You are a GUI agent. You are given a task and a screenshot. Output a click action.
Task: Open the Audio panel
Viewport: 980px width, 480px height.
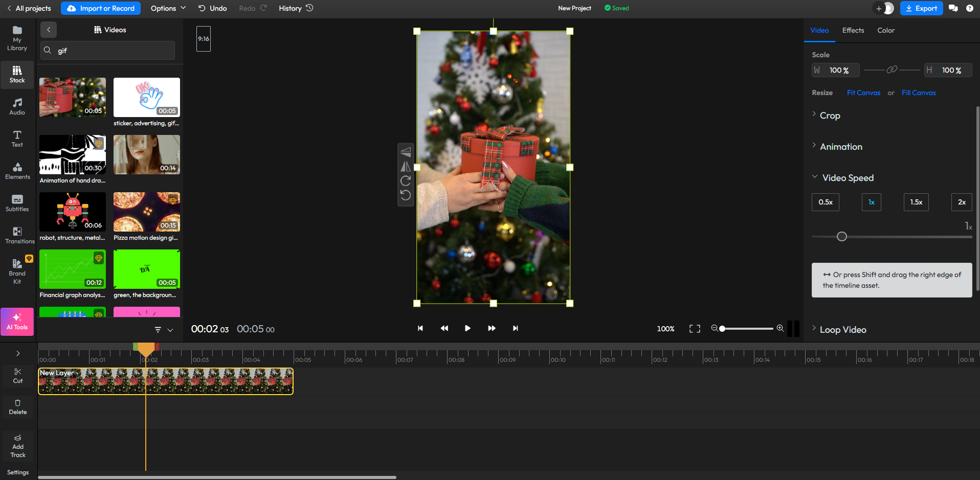coord(17,107)
